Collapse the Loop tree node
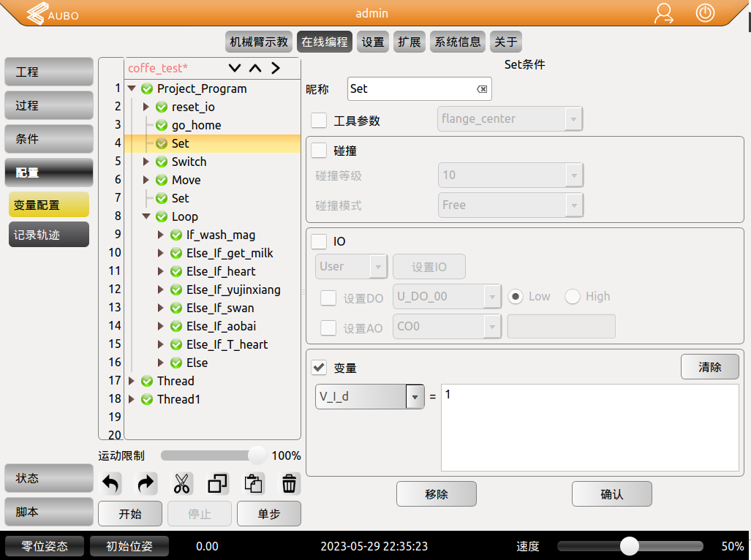The width and height of the screenshot is (751, 560). 146,216
